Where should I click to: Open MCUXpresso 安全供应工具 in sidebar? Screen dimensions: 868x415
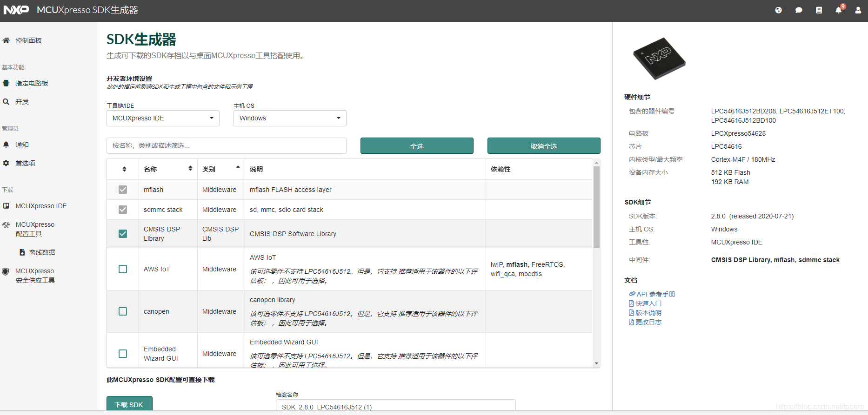tap(35, 276)
